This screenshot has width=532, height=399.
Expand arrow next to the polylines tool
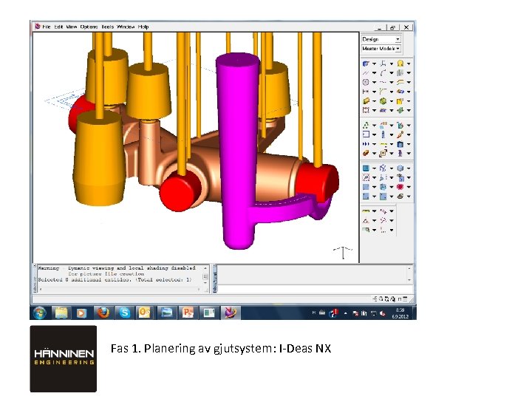click(374, 73)
